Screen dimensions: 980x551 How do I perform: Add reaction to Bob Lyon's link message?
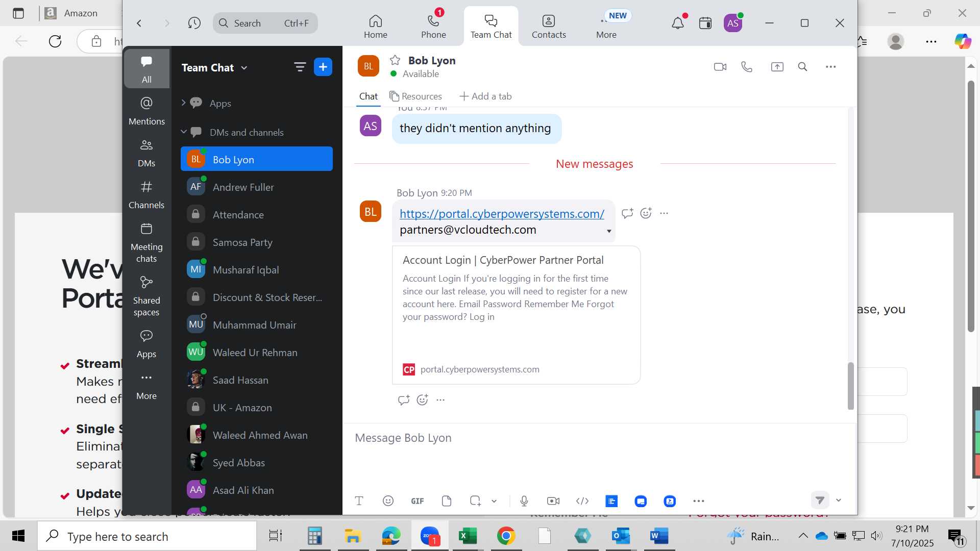pos(646,213)
